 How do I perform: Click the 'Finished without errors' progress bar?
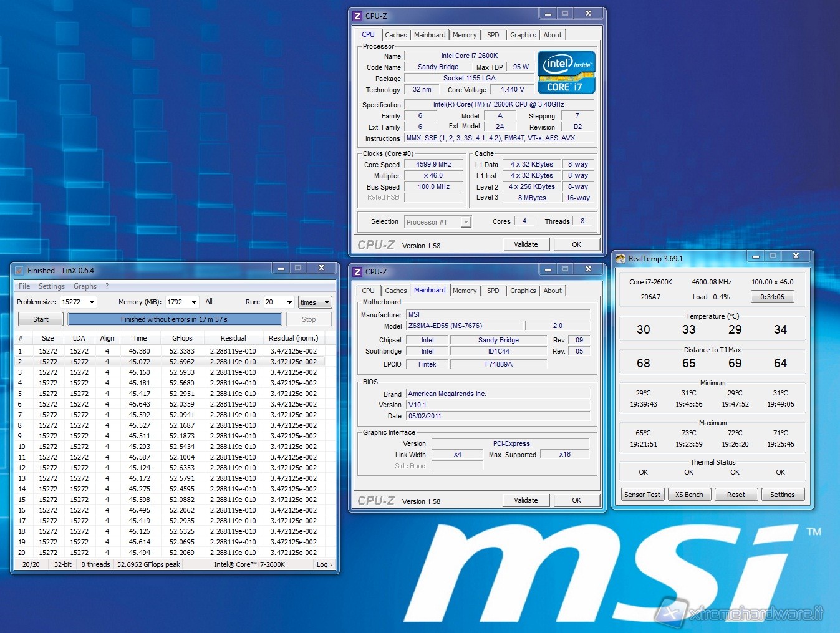pos(175,319)
